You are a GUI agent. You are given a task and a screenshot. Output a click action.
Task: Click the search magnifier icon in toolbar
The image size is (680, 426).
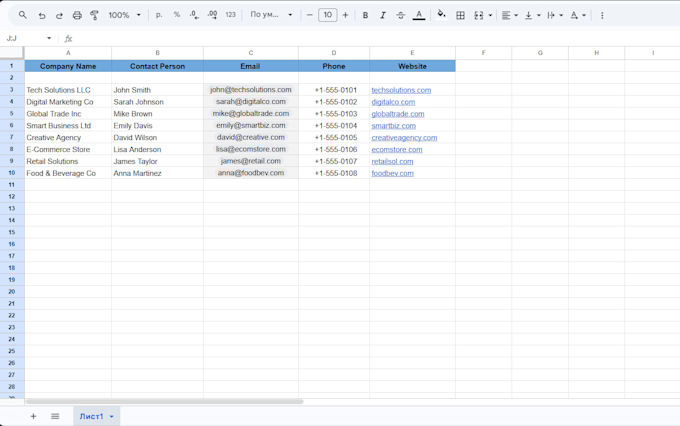(23, 15)
